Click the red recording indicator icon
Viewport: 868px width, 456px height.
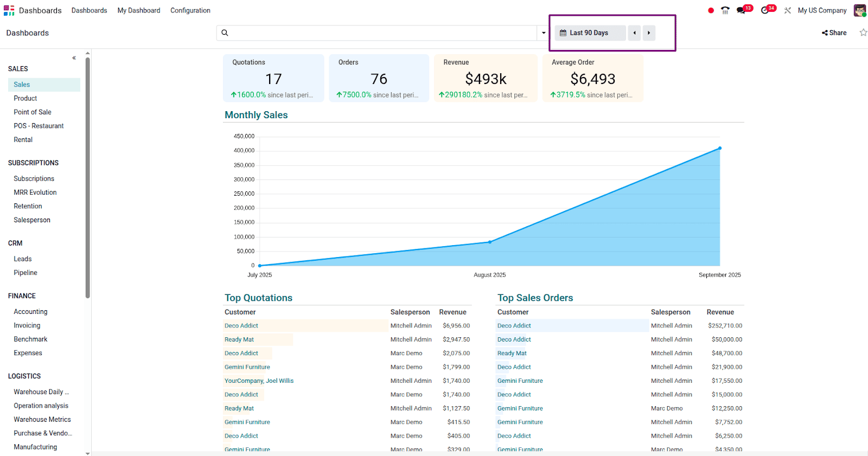pyautogui.click(x=711, y=10)
